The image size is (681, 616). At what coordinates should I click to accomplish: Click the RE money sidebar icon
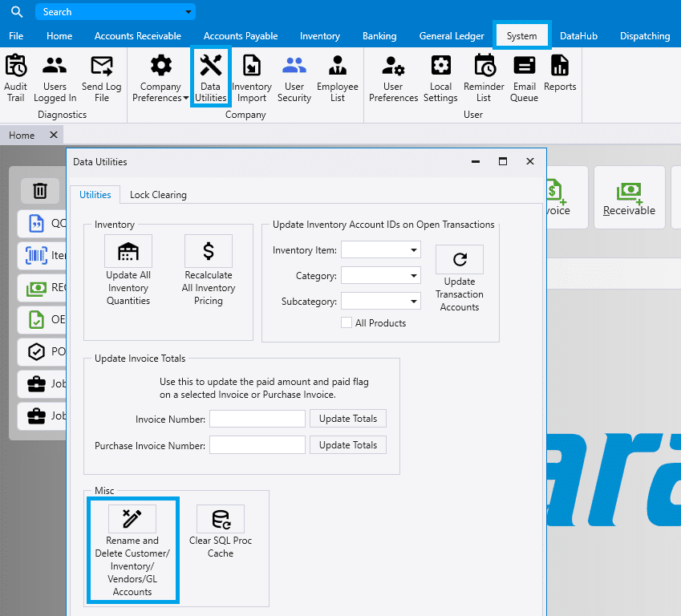pos(36,288)
